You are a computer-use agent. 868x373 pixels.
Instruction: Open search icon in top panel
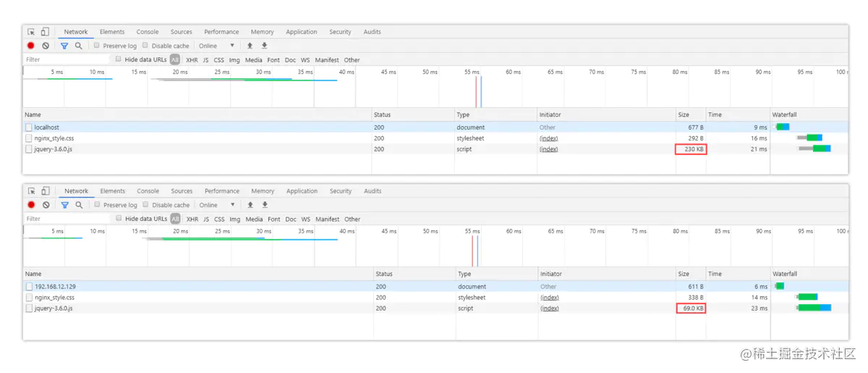click(79, 46)
